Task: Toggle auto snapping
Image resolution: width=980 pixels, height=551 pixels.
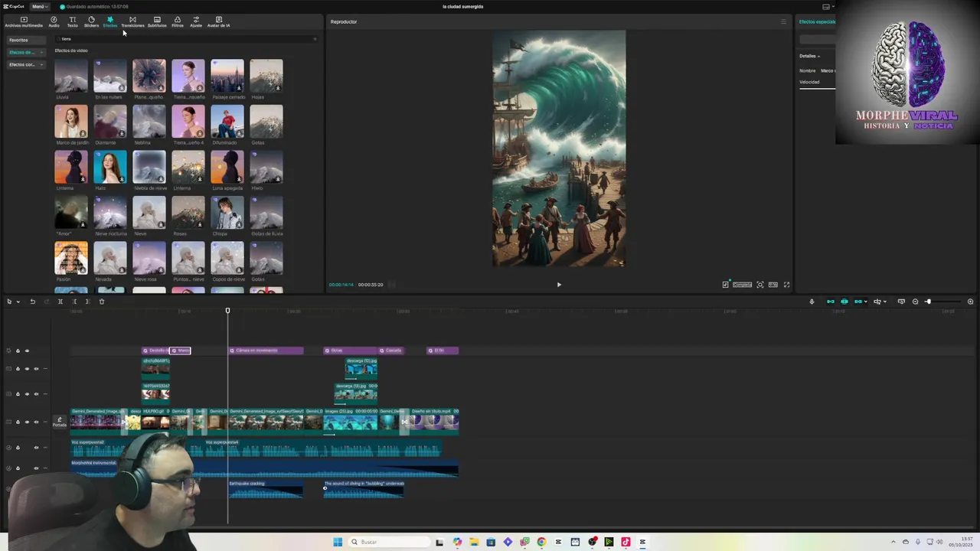Action: click(844, 302)
